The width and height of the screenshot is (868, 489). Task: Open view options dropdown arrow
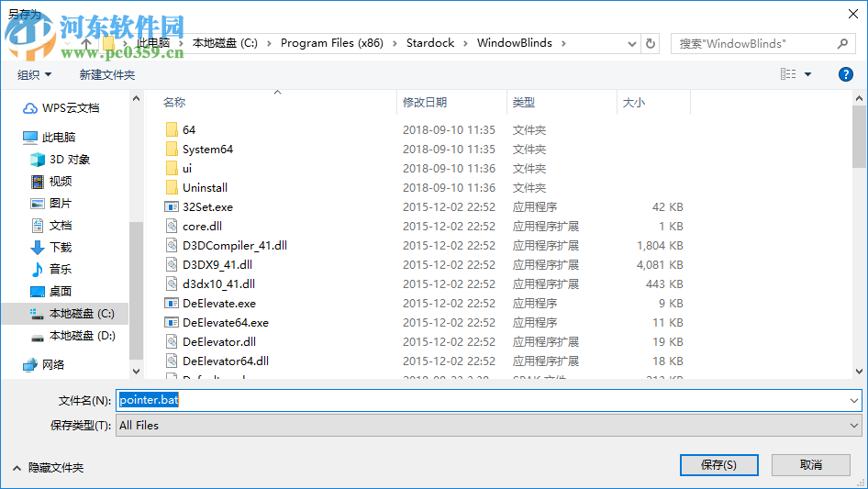click(x=807, y=74)
